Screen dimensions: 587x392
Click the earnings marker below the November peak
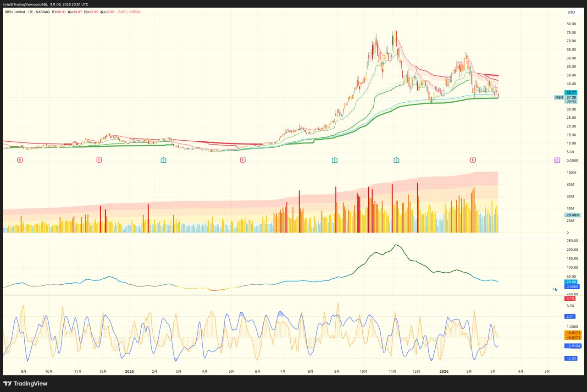pos(396,160)
